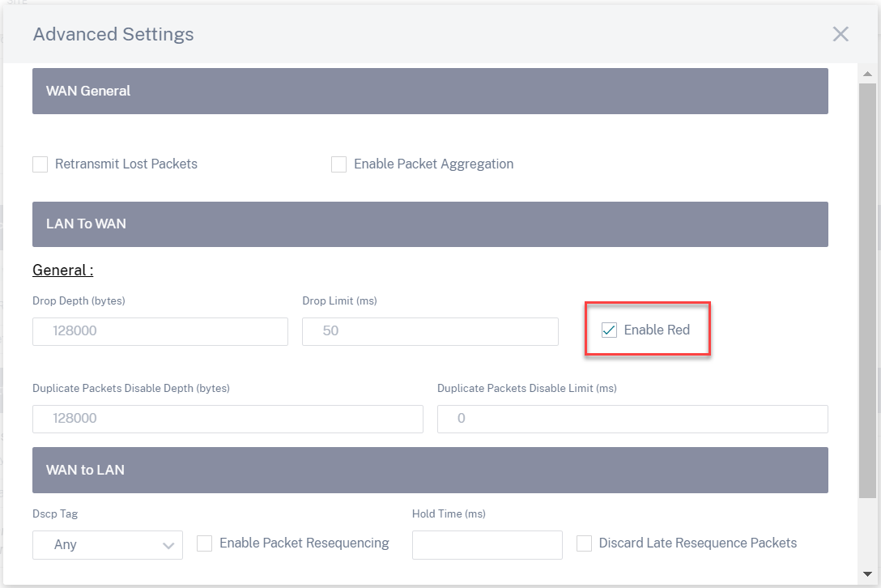This screenshot has width=881, height=588.
Task: Click the WAN to LAN section header
Action: 430,470
